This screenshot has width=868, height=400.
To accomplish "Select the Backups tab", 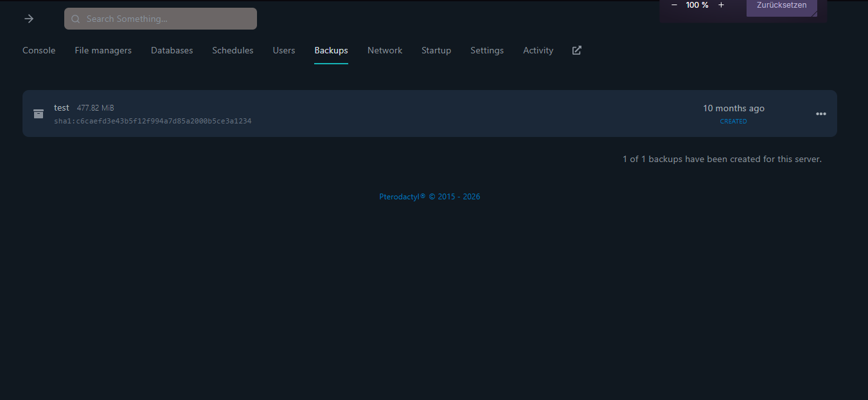I will click(x=331, y=50).
